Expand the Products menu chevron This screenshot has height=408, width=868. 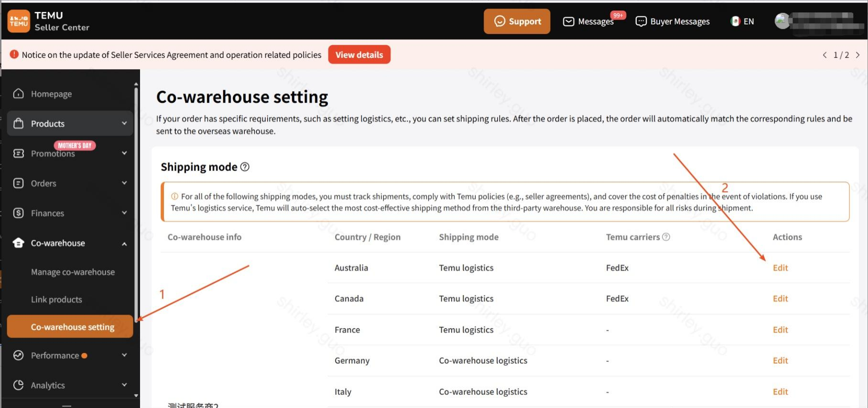(x=124, y=123)
